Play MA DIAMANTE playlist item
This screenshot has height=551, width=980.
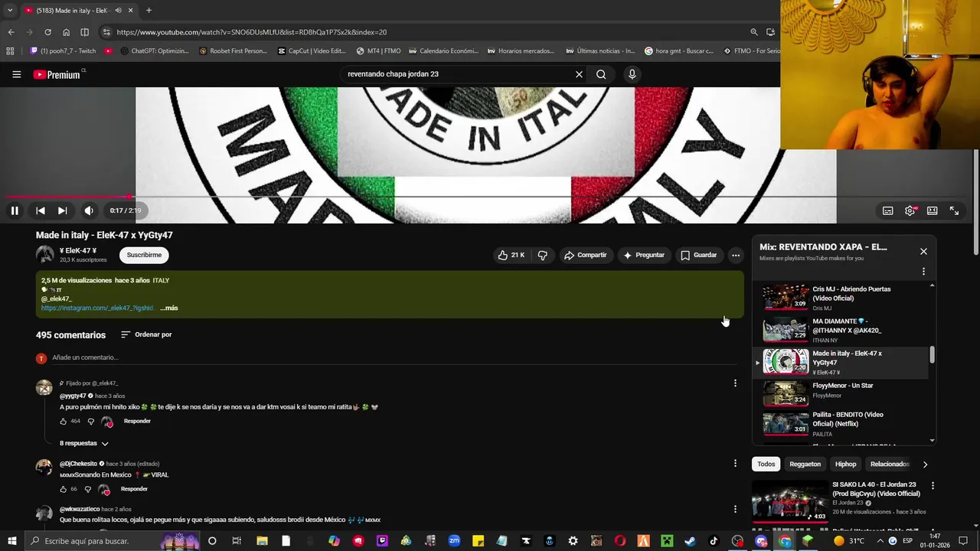point(841,330)
